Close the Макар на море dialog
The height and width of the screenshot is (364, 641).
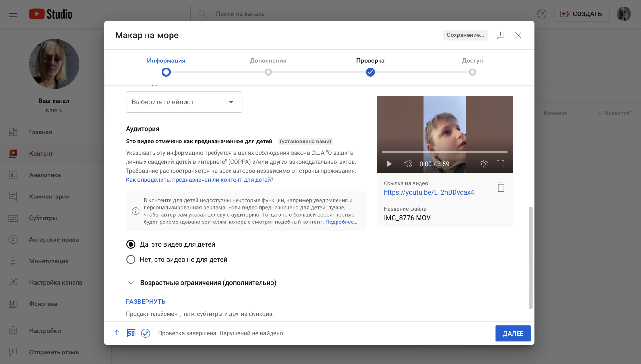click(x=518, y=35)
